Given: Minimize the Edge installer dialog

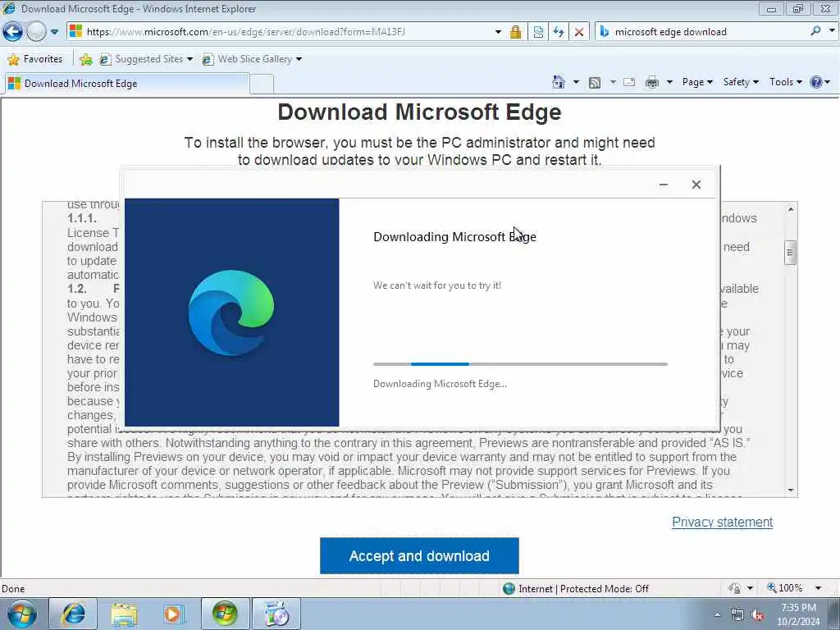Looking at the screenshot, I should pyautogui.click(x=663, y=185).
